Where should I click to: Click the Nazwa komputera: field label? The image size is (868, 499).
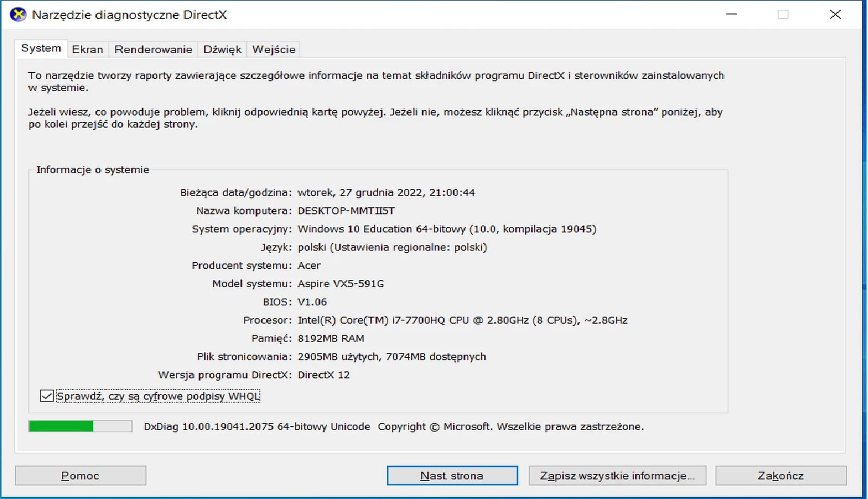[x=244, y=211]
